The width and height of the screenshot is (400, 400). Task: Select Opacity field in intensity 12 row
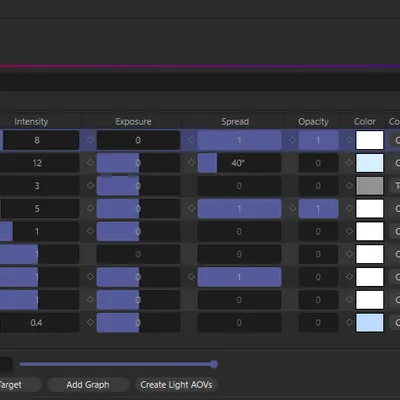pyautogui.click(x=318, y=163)
